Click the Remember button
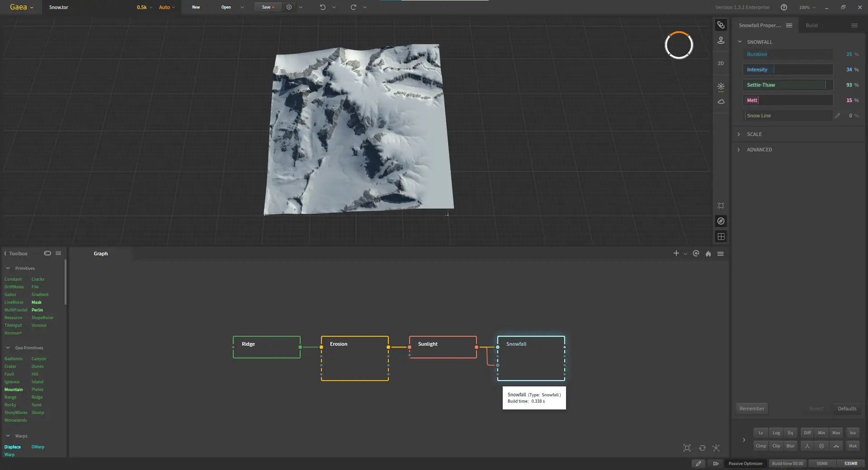The height and width of the screenshot is (470, 868). pyautogui.click(x=751, y=409)
